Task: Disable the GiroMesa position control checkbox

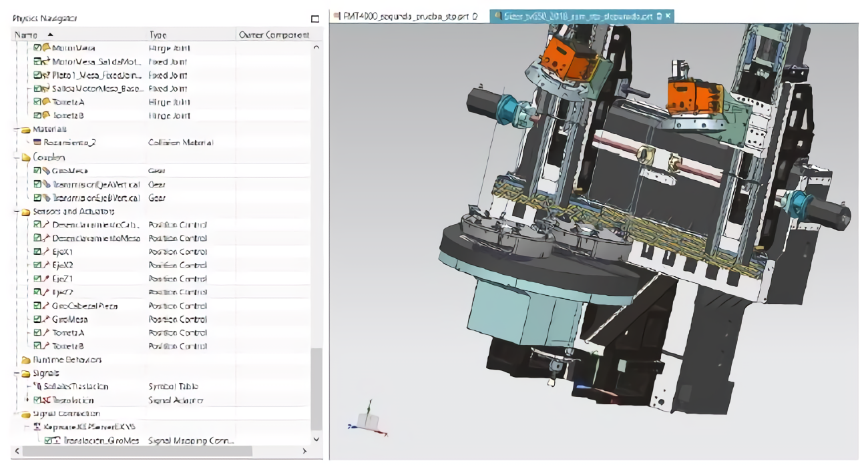Action: point(37,320)
